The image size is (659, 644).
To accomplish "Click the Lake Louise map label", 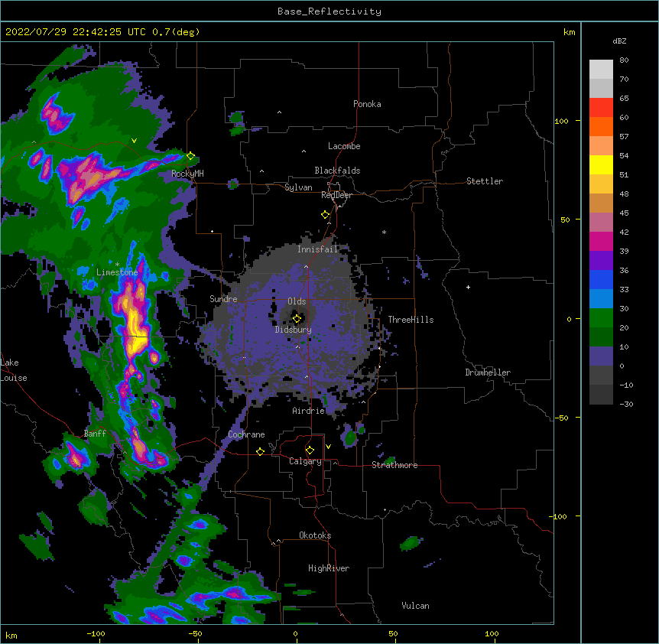I will pyautogui.click(x=14, y=370).
